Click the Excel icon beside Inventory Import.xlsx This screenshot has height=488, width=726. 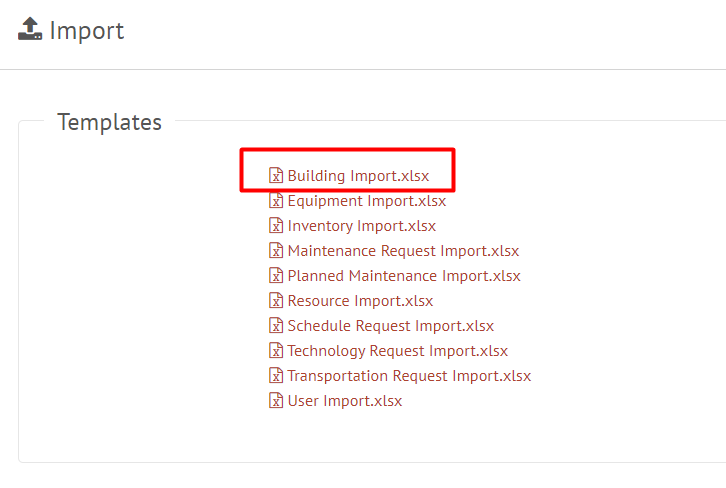pos(276,225)
